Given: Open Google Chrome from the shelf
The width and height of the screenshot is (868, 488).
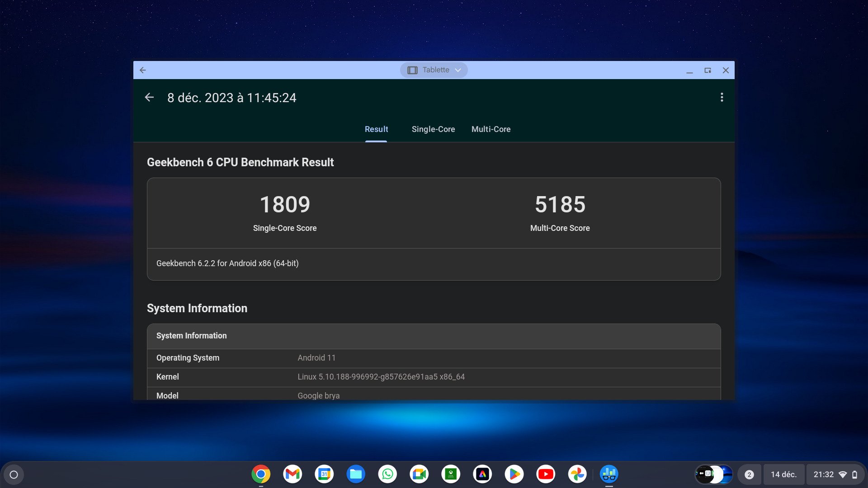Looking at the screenshot, I should click(x=260, y=474).
